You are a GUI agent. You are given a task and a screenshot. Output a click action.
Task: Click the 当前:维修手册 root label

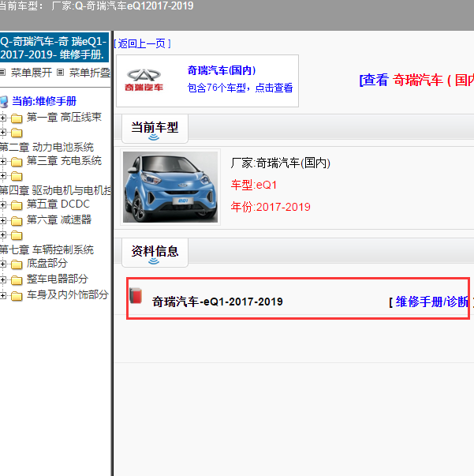(44, 101)
